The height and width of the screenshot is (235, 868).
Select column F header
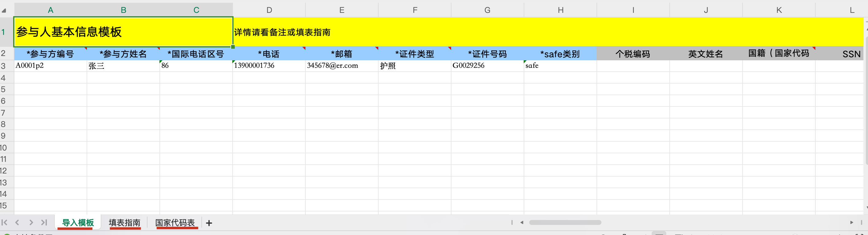(415, 10)
